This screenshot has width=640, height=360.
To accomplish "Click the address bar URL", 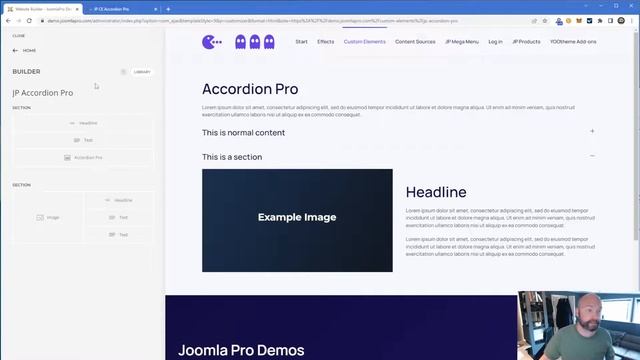I will point(253,21).
